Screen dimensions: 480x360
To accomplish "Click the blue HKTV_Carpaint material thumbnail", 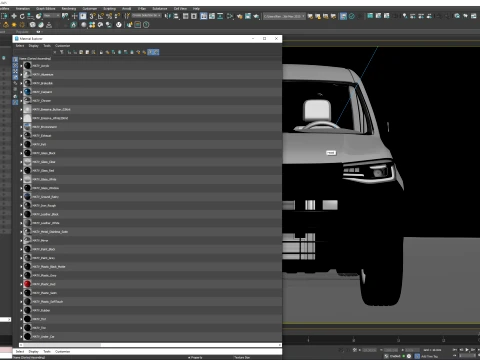I will 27,92.
